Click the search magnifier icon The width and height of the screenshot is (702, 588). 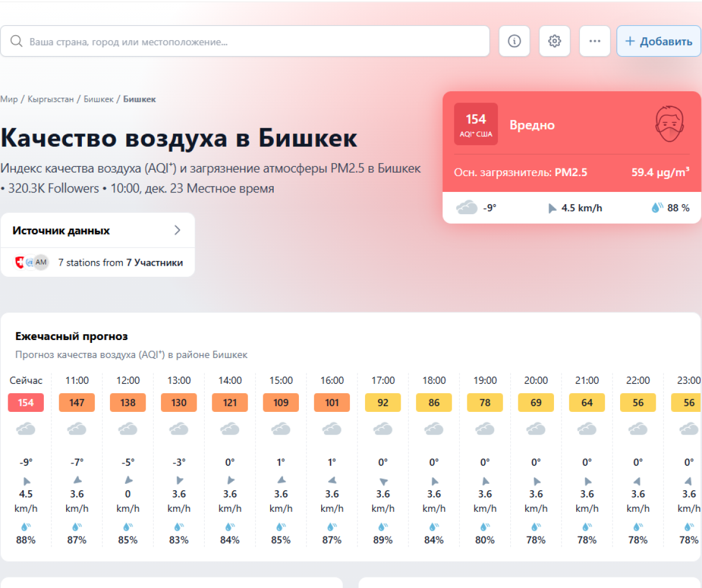(16, 41)
